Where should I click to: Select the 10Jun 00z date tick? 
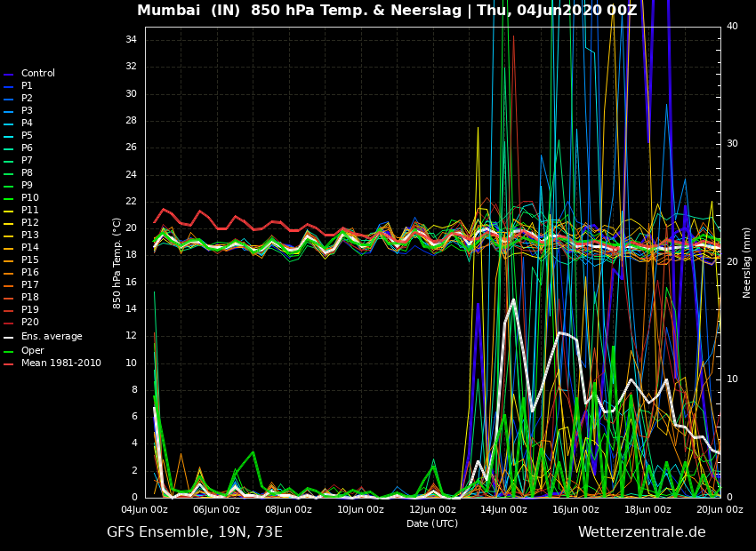point(361,510)
